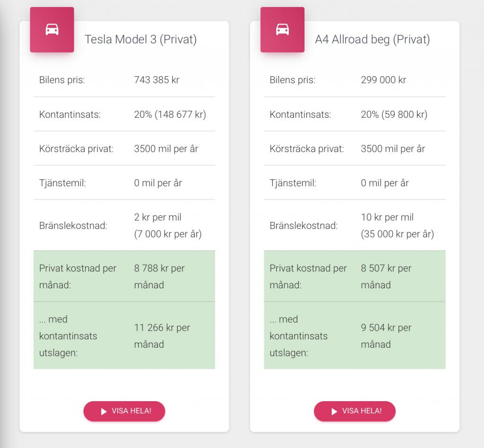The image size is (484, 448).
Task: Click Tesla's monthly cost 8 788 kr row
Action: (124, 276)
